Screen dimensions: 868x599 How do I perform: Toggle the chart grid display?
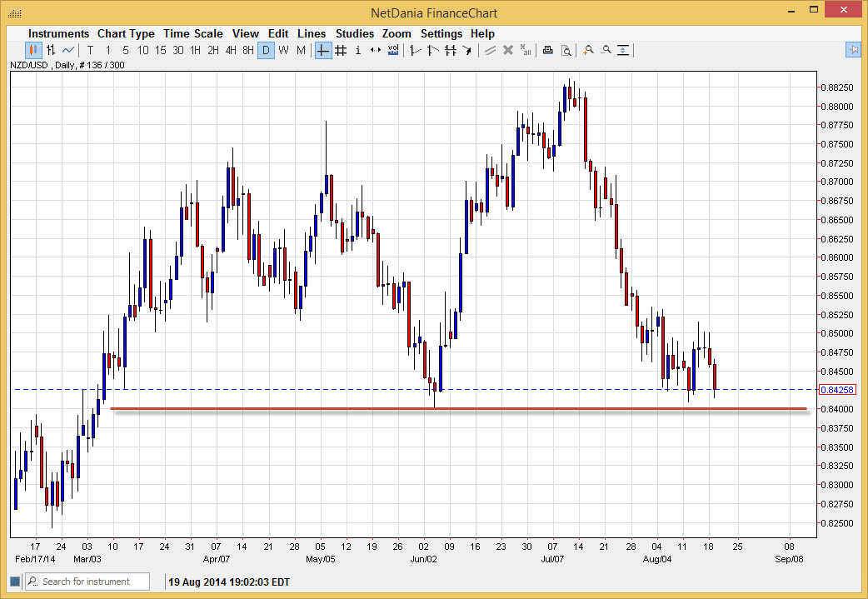[341, 51]
